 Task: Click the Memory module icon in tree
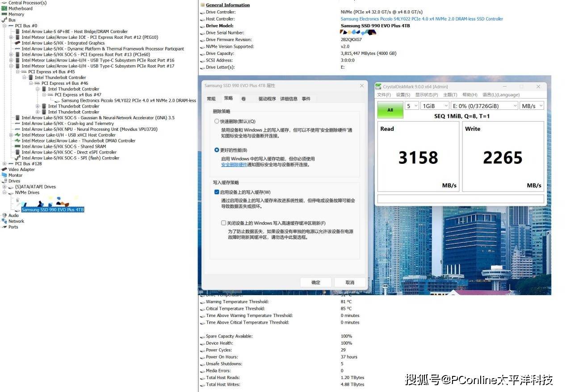pyautogui.click(x=4, y=14)
